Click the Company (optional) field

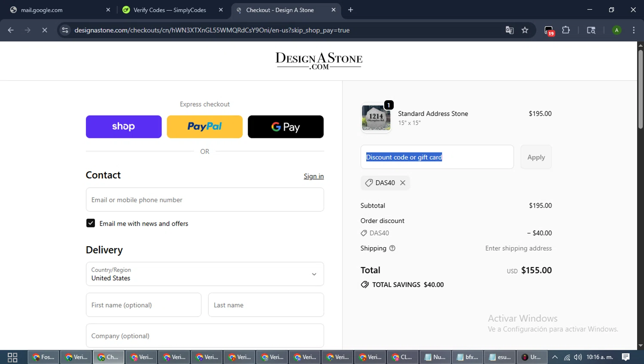(x=205, y=336)
